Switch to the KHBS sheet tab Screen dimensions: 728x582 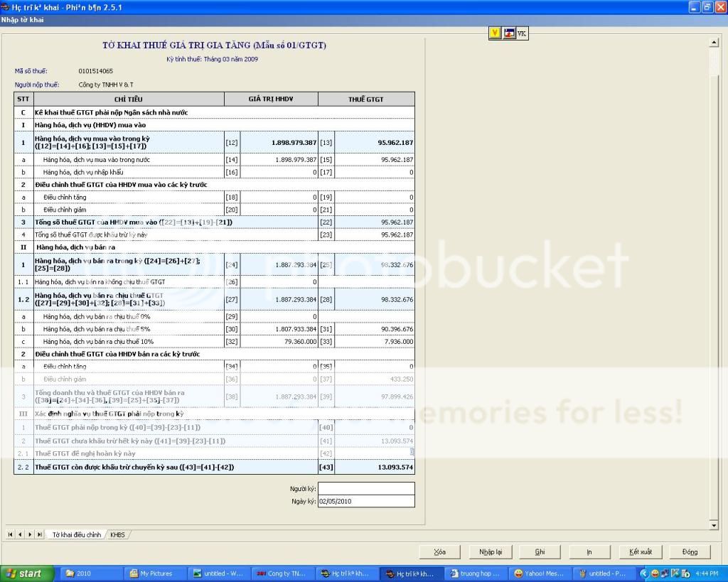point(117,534)
